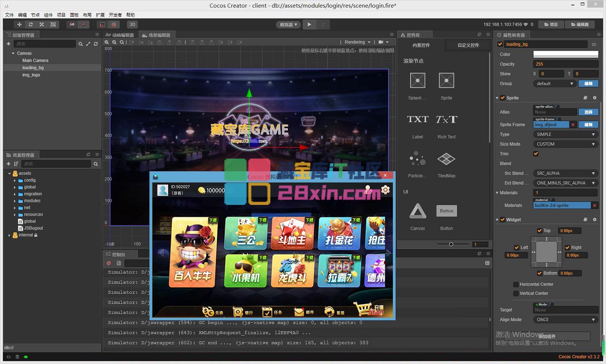
Task: Clear the console log
Action: [109, 263]
